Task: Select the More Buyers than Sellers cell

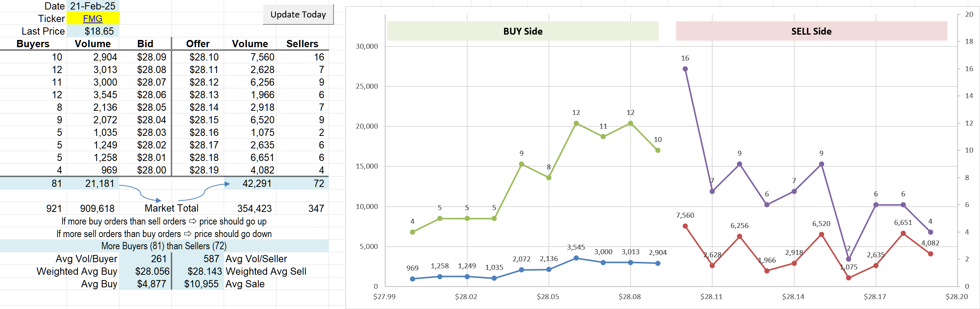Action: [x=164, y=246]
